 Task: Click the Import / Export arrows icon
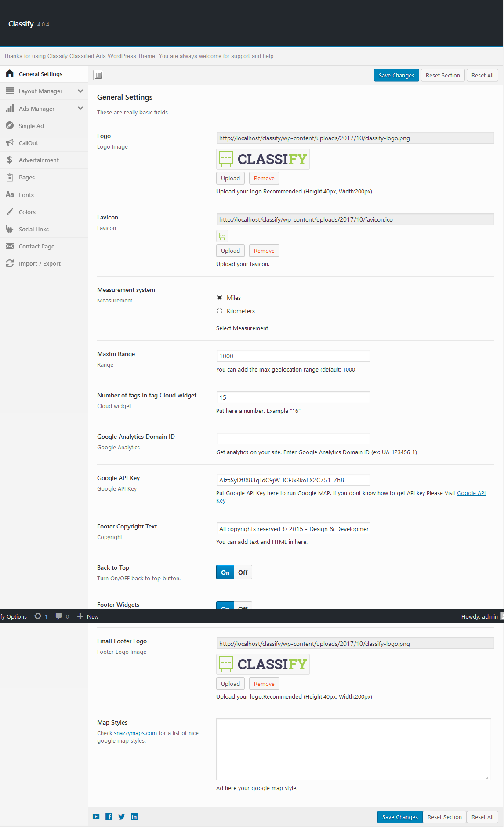(x=10, y=263)
